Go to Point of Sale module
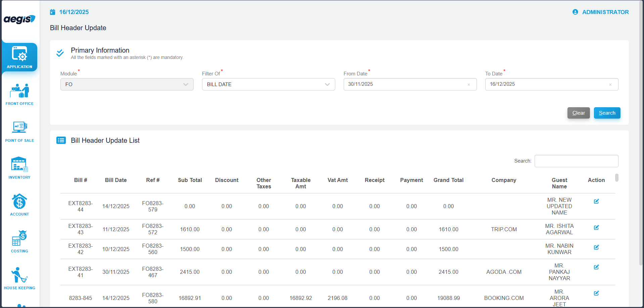 tap(19, 131)
